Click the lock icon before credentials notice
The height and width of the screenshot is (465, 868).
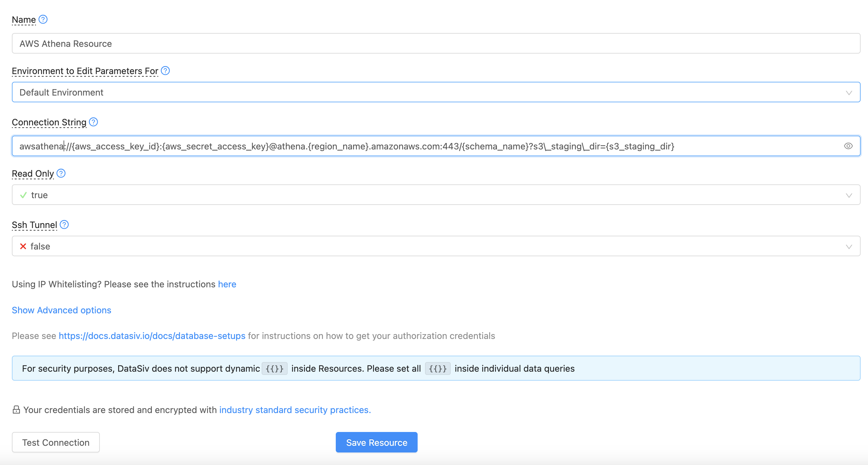[16, 410]
